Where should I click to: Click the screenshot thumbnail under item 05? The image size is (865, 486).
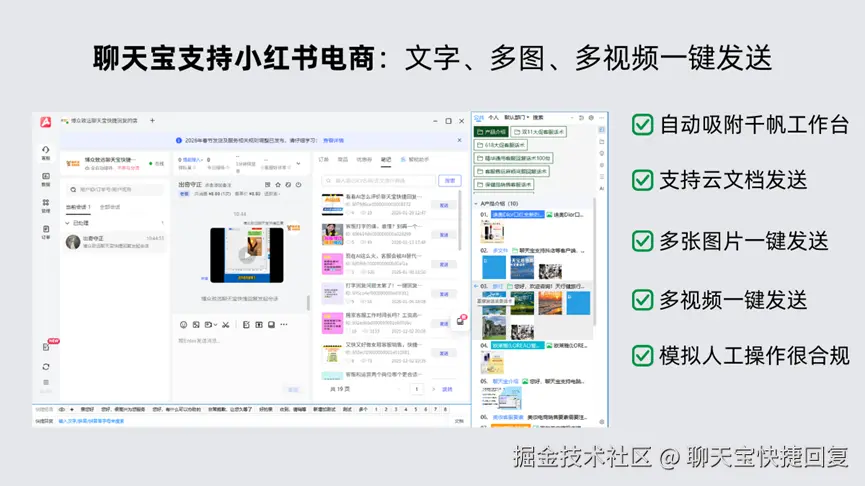(501, 397)
